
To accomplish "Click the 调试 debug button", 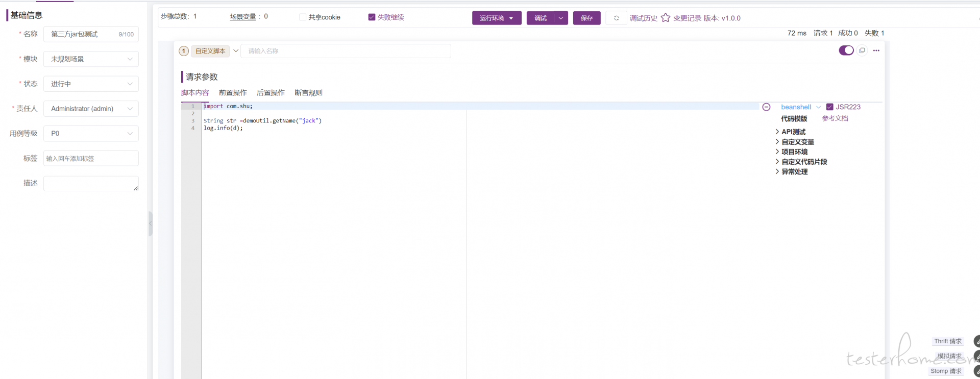I will [541, 18].
